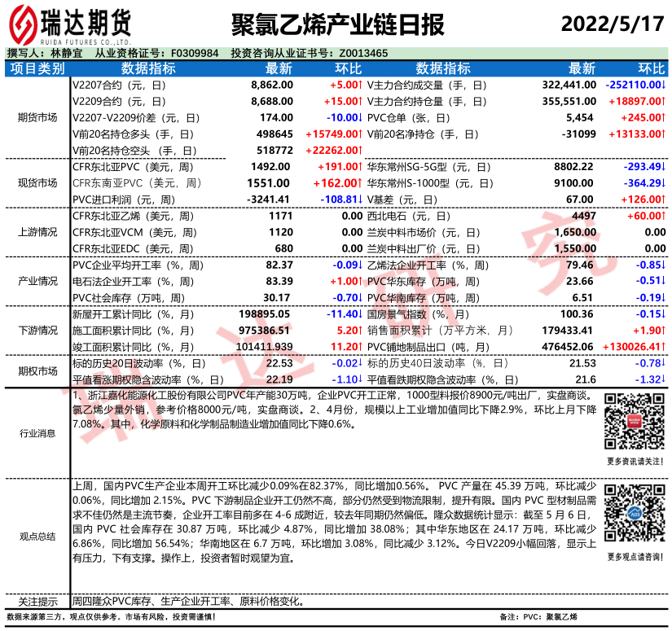The width and height of the screenshot is (672, 631).
Task: Click the blue down arrow beside -252110.00
Action: coord(664,85)
